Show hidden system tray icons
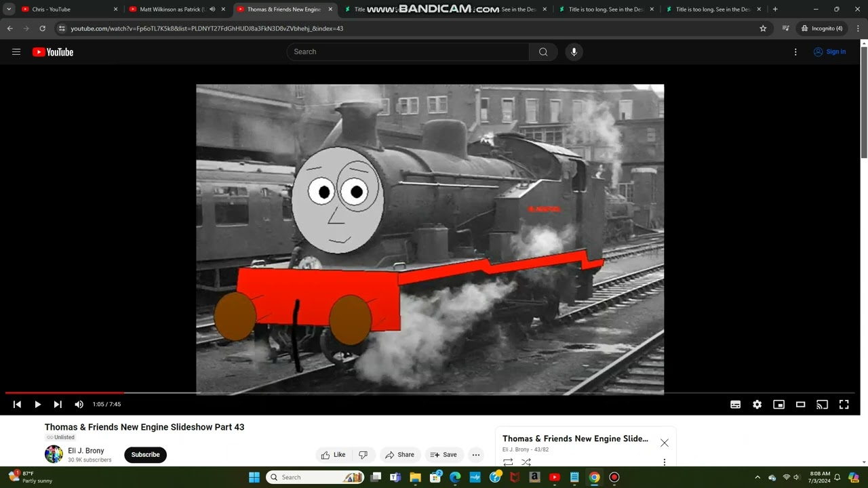The width and height of the screenshot is (868, 488). [x=757, y=477]
